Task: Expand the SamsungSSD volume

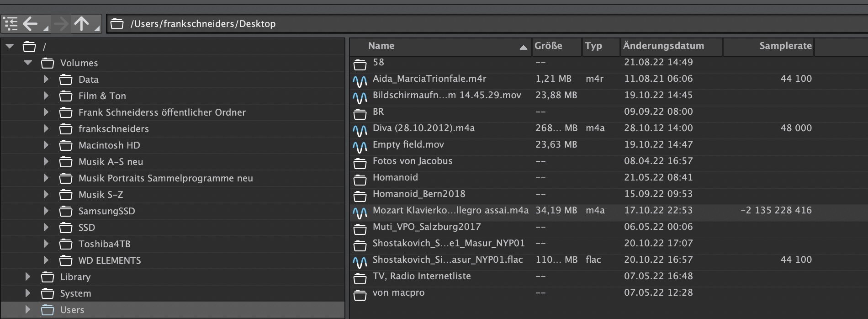Action: click(46, 211)
